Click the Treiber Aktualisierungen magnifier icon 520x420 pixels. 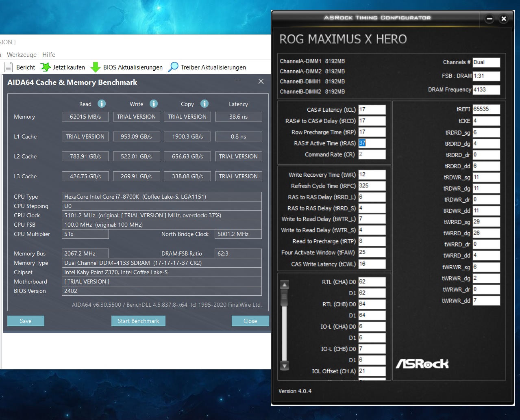point(173,67)
